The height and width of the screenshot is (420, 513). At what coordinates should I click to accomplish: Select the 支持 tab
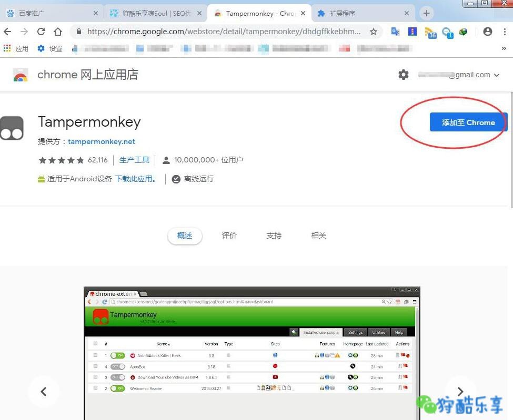tap(274, 235)
